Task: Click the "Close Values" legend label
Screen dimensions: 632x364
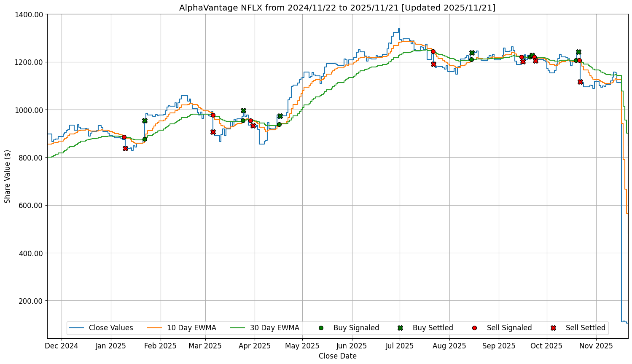Action: pos(111,328)
